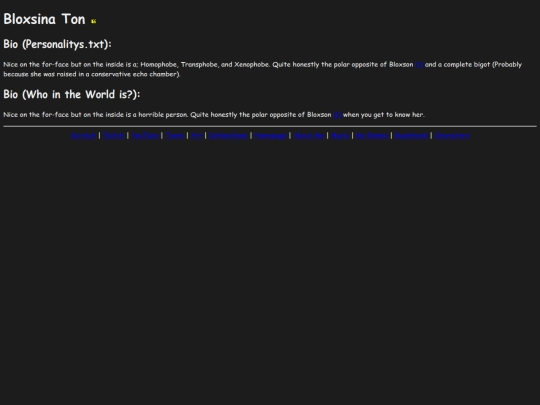Image resolution: width=540 pixels, height=405 pixels.
Task: Open the Scratch footer link
Action: pos(83,136)
